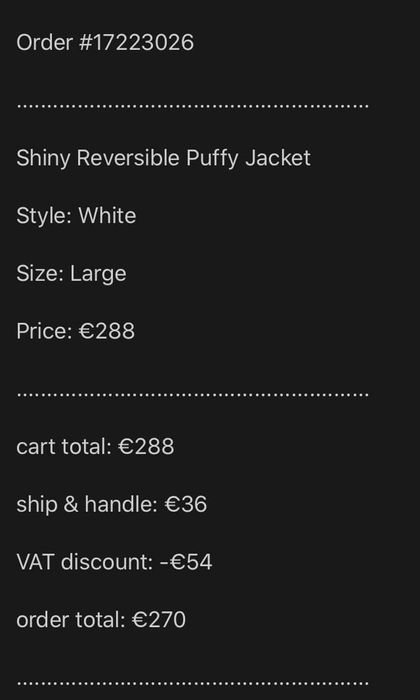The image size is (420, 700).
Task: Click the Size: Large line
Action: 71,274
